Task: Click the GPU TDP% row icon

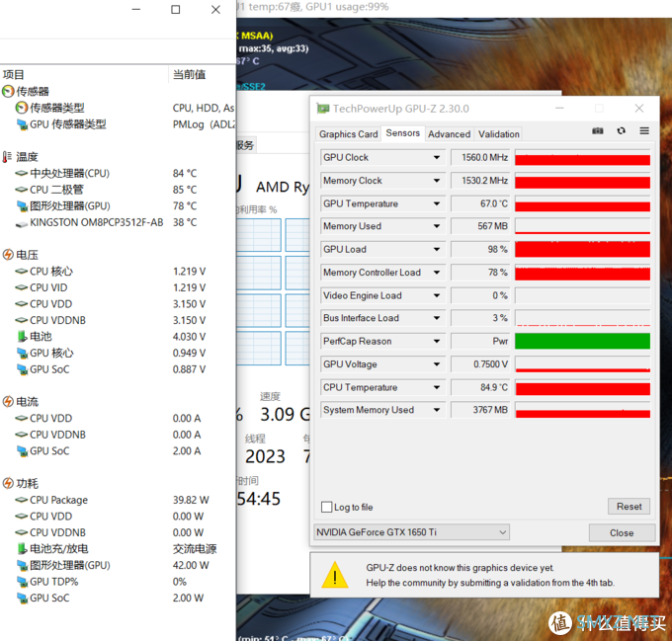Action: point(23,582)
